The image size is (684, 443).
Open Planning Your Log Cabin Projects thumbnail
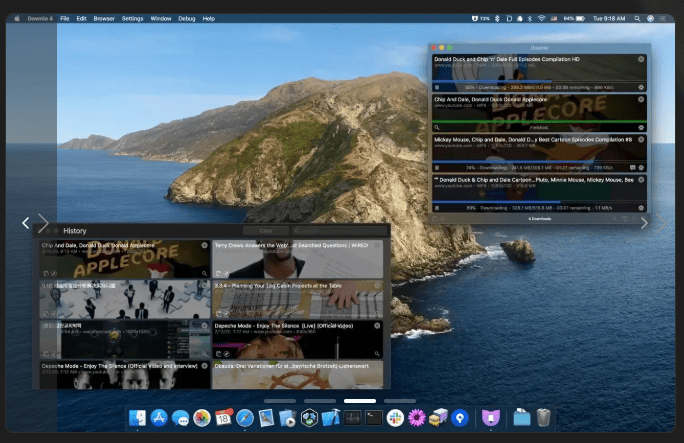(x=298, y=299)
